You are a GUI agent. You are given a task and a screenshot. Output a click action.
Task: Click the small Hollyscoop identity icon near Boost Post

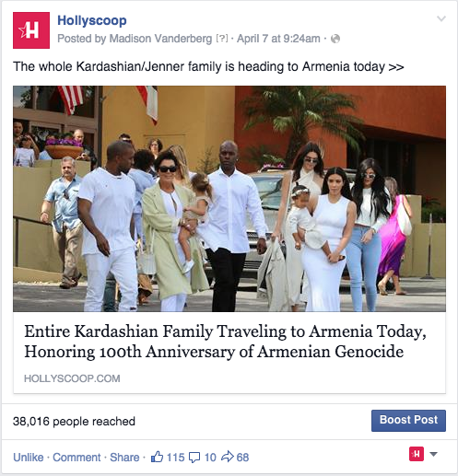pyautogui.click(x=417, y=454)
